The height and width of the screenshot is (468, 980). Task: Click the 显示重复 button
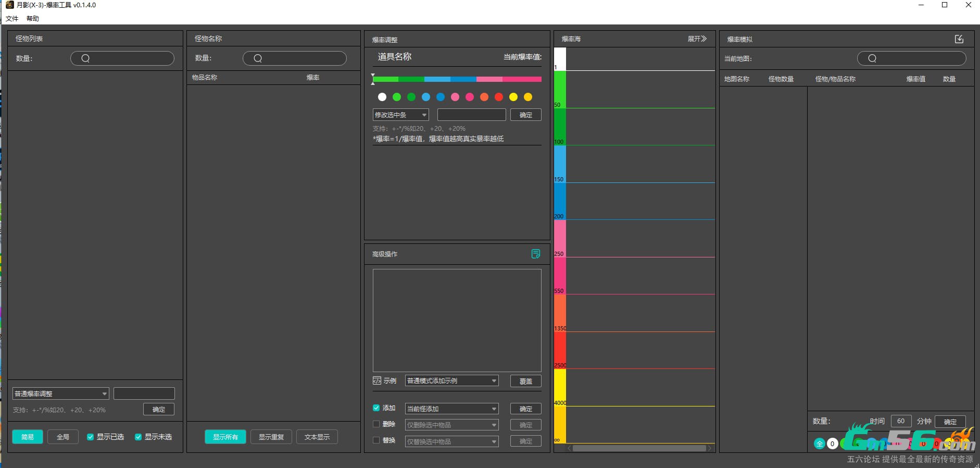coord(271,437)
